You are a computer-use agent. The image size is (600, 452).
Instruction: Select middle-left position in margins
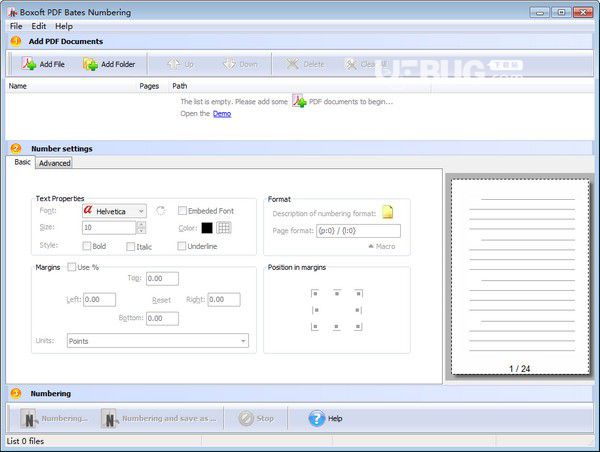(x=315, y=310)
